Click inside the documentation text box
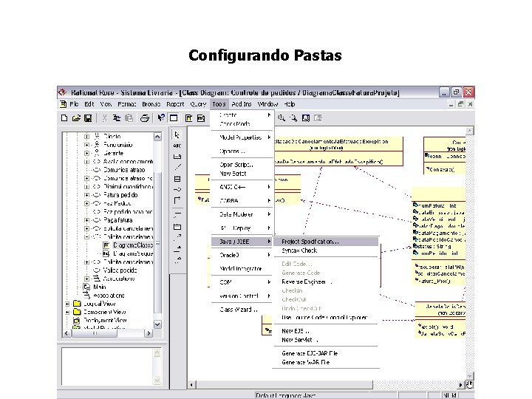This screenshot has height=399, width=532. coord(108,366)
